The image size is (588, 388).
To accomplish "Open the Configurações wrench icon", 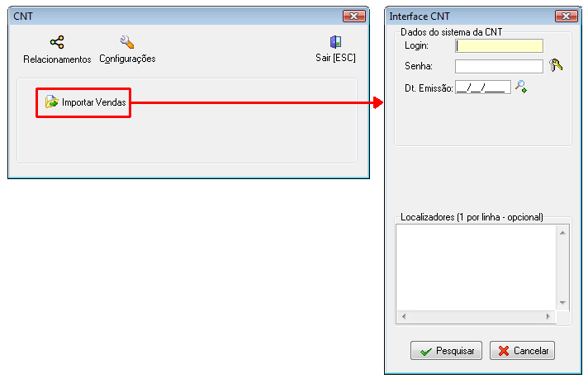I will [127, 42].
